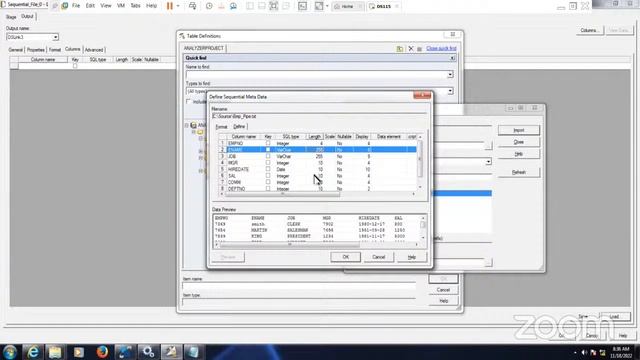Collapse the Quick find panel
The height and width of the screenshot is (360, 640).
(x=452, y=58)
